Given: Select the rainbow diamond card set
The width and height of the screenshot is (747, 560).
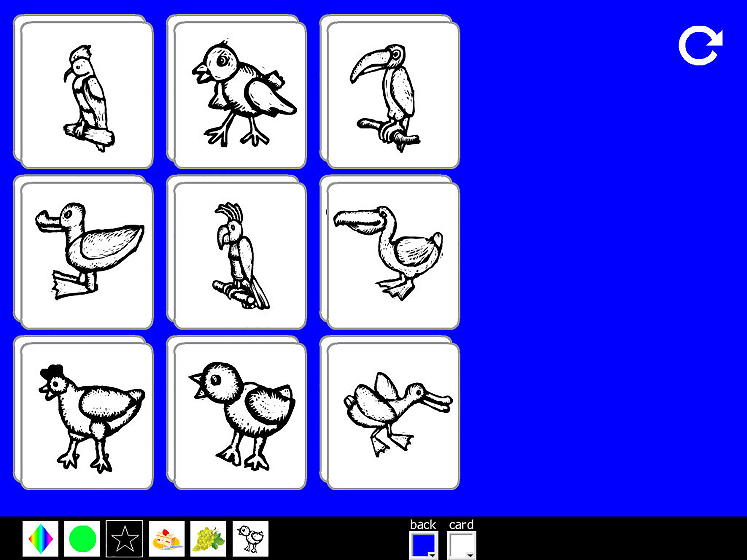Looking at the screenshot, I should click(x=40, y=538).
